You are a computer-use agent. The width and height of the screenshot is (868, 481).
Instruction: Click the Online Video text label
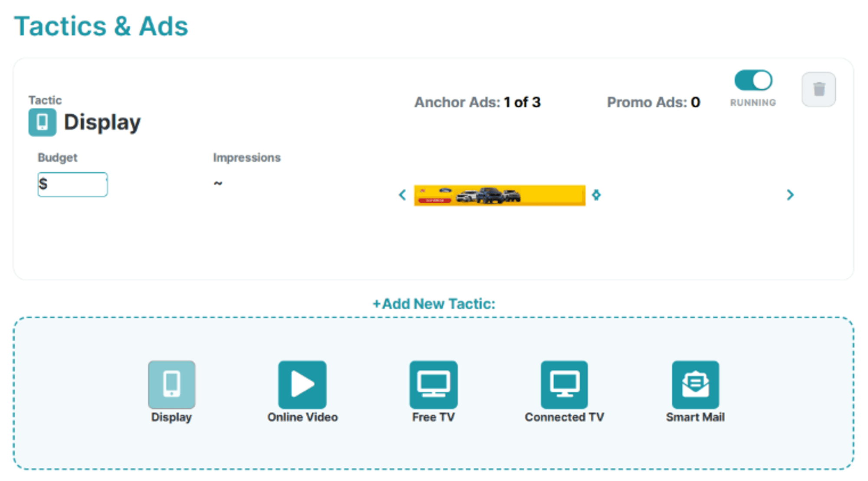coord(302,417)
